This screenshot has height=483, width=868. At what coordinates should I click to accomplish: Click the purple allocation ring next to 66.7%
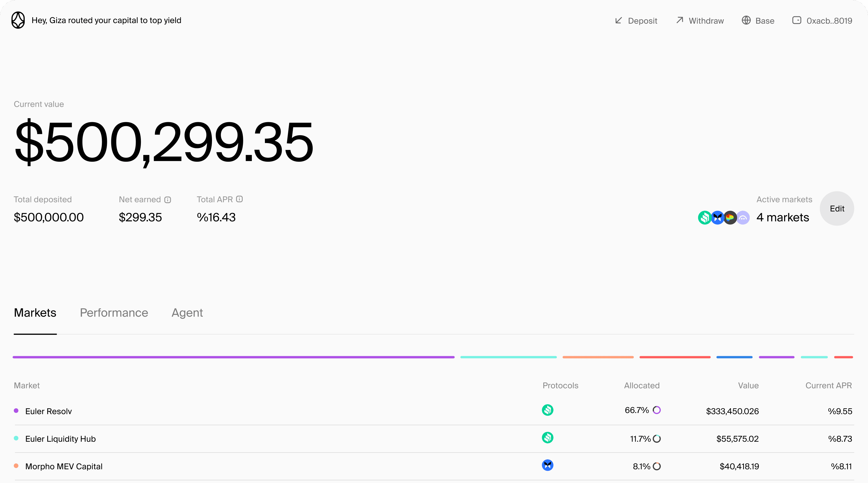coord(656,410)
